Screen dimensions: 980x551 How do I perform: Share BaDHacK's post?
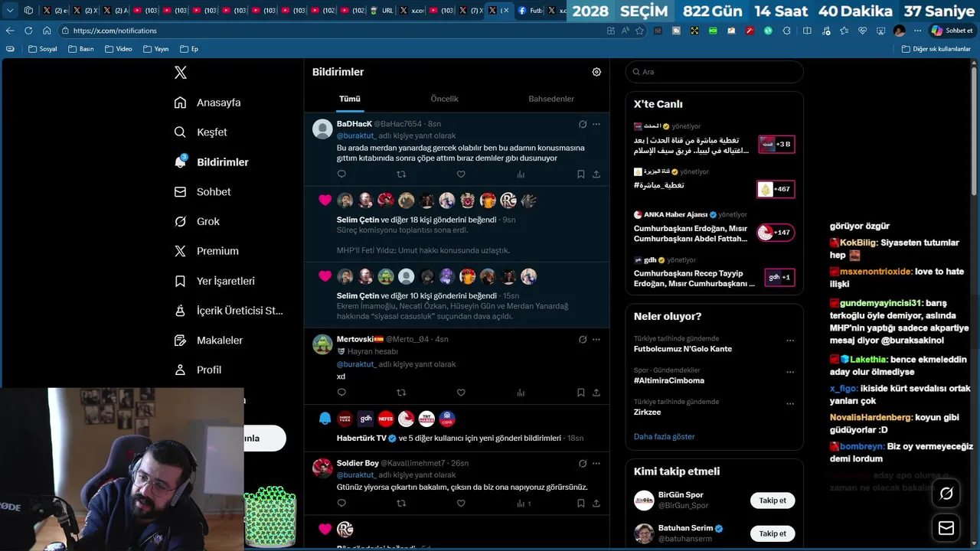coord(596,174)
